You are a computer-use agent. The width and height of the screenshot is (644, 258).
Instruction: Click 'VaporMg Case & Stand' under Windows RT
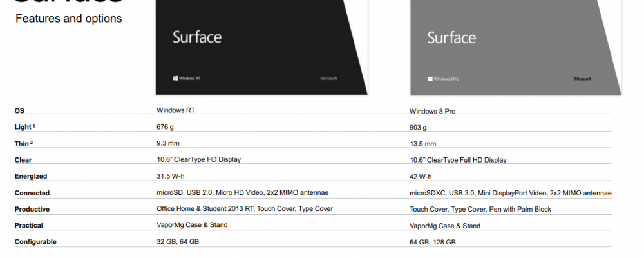tap(192, 224)
